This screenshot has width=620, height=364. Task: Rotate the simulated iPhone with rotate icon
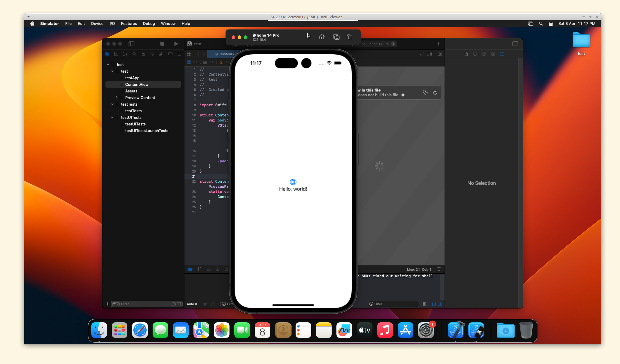pos(350,37)
